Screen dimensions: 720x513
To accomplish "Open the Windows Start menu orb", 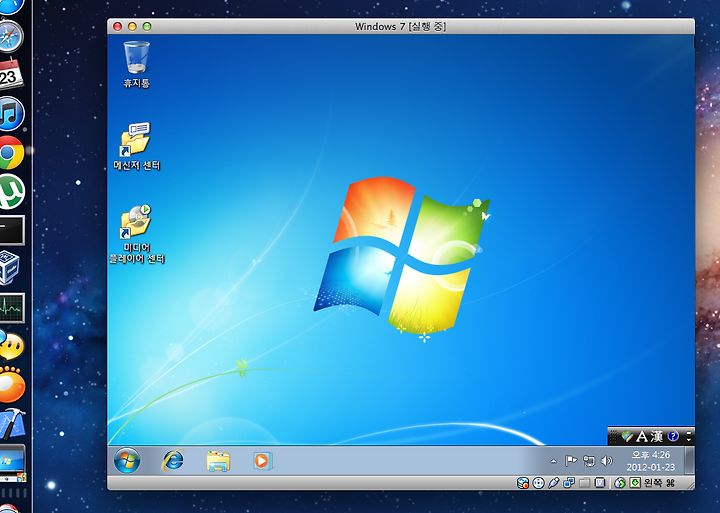I will (x=127, y=460).
